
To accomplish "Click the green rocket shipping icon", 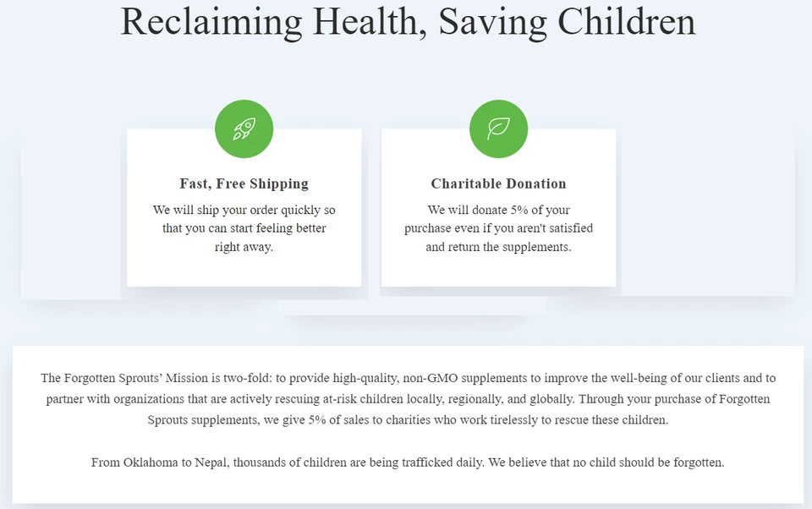I will coord(244,129).
